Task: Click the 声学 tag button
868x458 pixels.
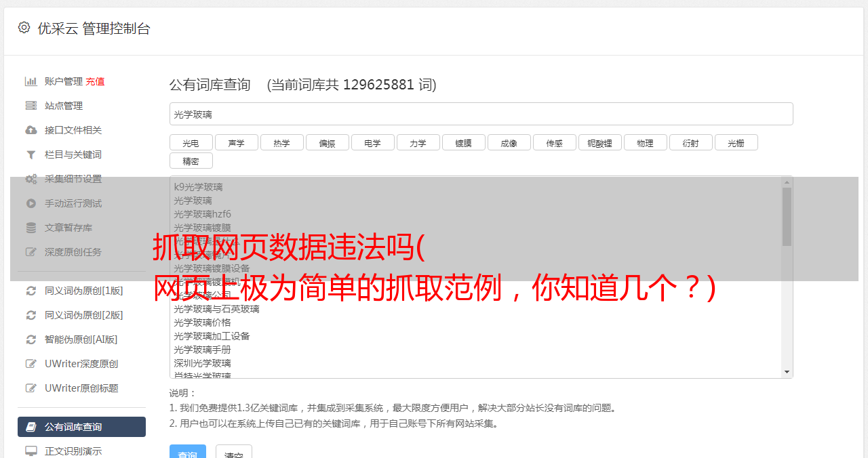Action: pyautogui.click(x=237, y=142)
